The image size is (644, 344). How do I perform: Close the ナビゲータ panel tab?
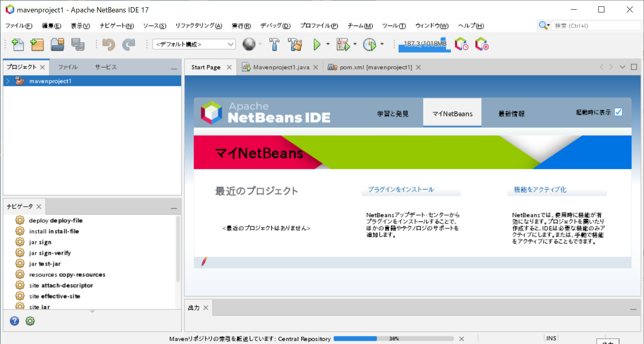(39, 207)
